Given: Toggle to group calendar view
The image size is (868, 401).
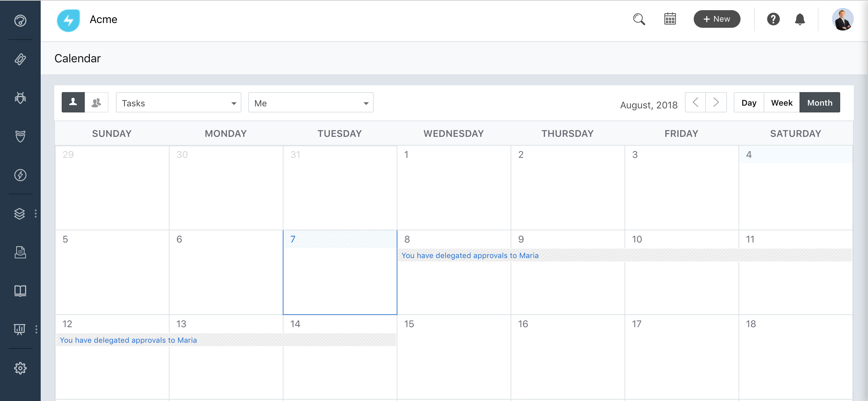Looking at the screenshot, I should 97,102.
